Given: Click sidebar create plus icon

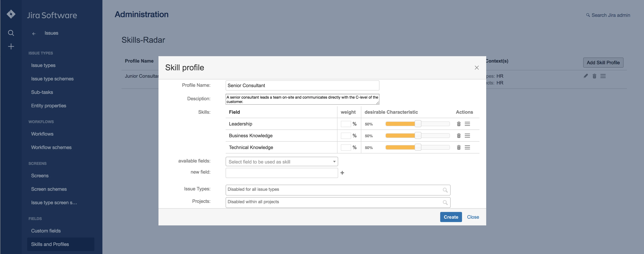Looking at the screenshot, I should (11, 46).
